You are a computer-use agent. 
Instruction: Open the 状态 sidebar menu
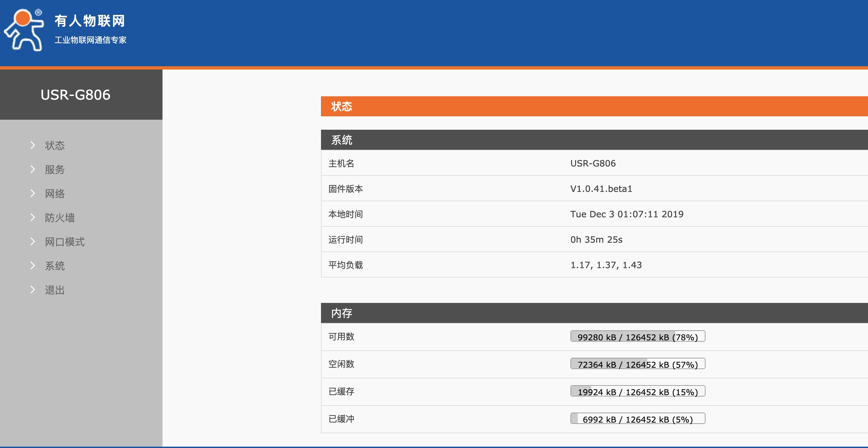coord(55,145)
